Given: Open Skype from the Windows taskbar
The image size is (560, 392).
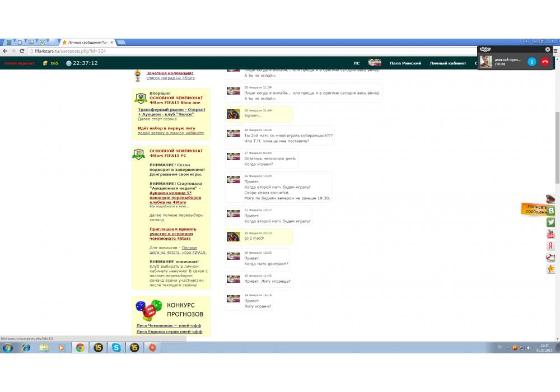Looking at the screenshot, I should click(116, 348).
